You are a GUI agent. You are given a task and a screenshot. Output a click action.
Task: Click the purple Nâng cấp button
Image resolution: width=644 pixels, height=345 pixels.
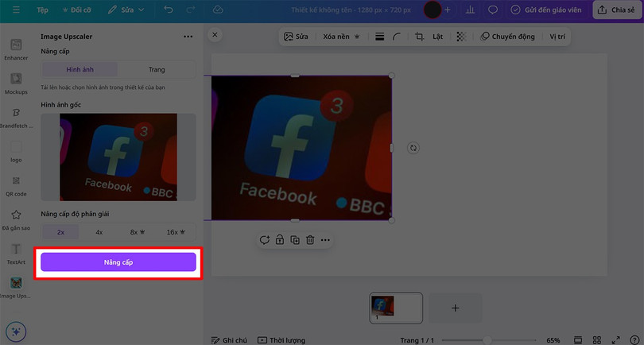click(118, 262)
